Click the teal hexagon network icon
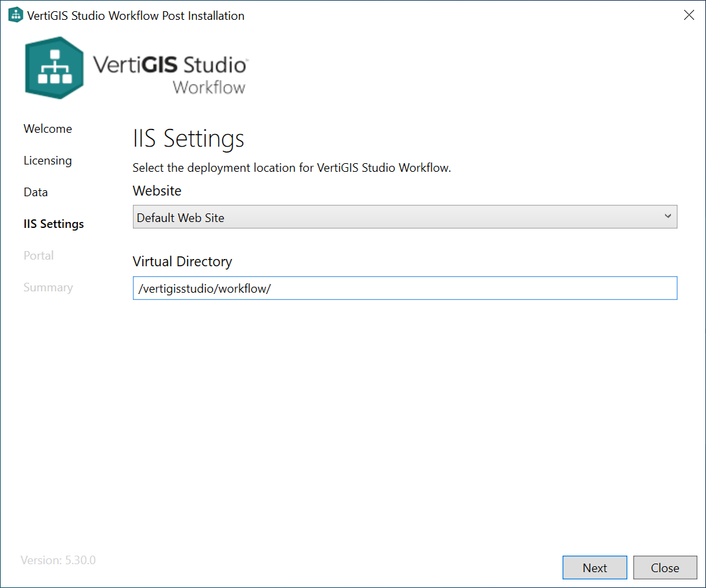The width and height of the screenshot is (706, 588). [54, 67]
